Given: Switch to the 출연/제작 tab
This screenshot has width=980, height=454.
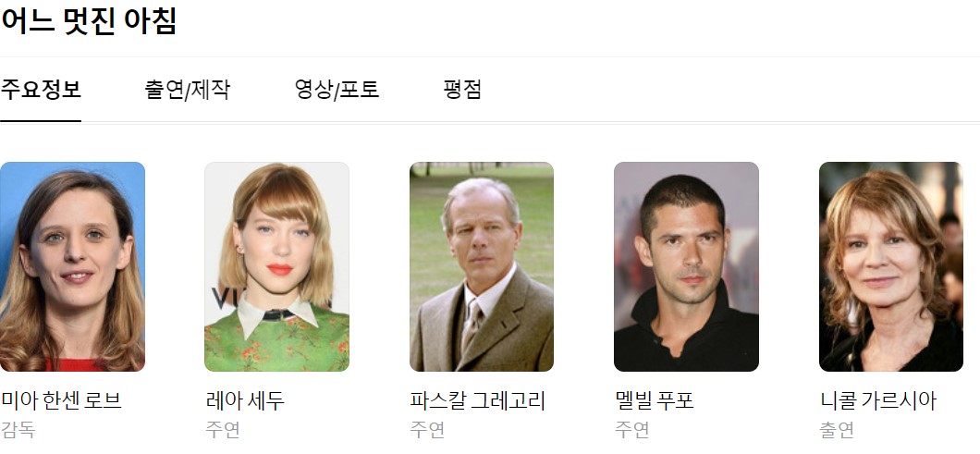Looking at the screenshot, I should click(187, 90).
